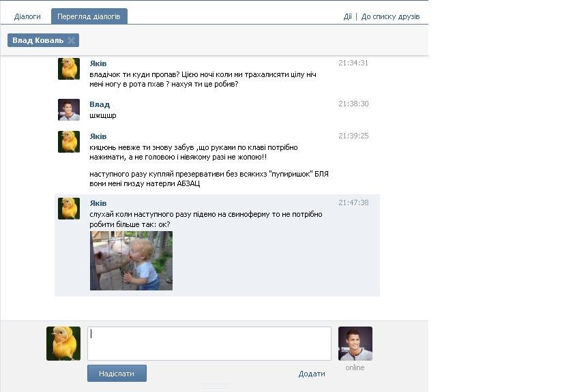Viewport: 573px width, 392px height.
Task: Open your own avatar left of input box
Action: 63,344
